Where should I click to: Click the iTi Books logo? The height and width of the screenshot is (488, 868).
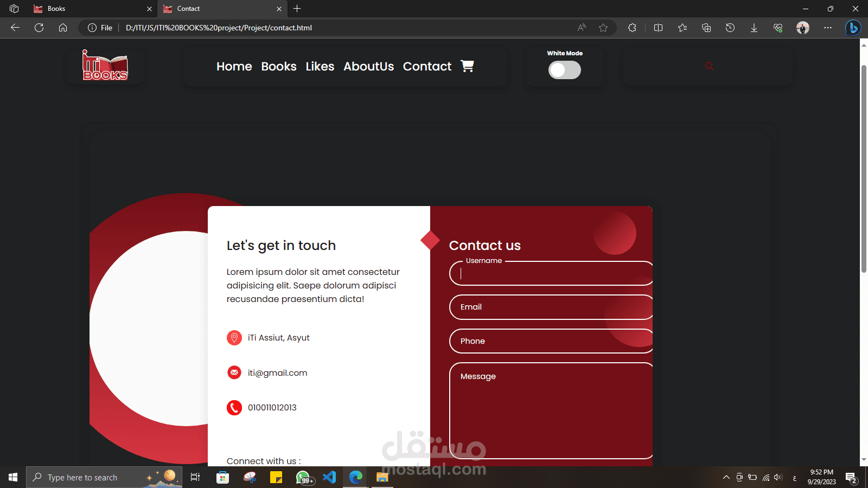[x=105, y=66]
